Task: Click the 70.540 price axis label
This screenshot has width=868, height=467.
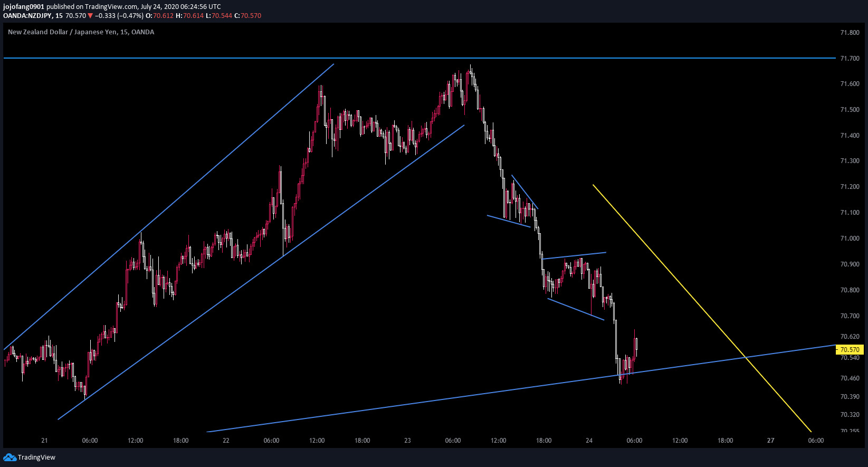Action: click(x=850, y=358)
